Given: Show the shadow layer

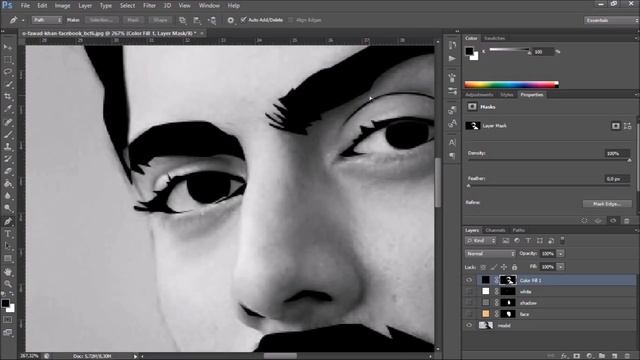Looking at the screenshot, I should coord(469,303).
